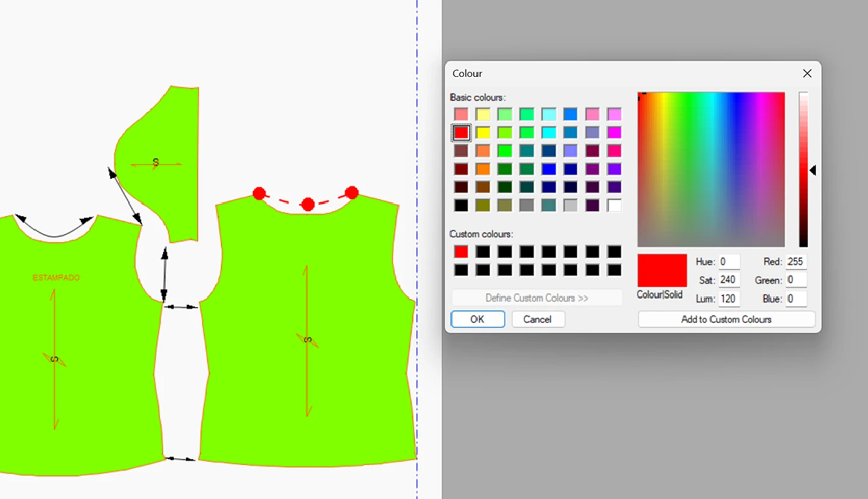The image size is (868, 499).
Task: Focus the Red value input
Action: [796, 262]
